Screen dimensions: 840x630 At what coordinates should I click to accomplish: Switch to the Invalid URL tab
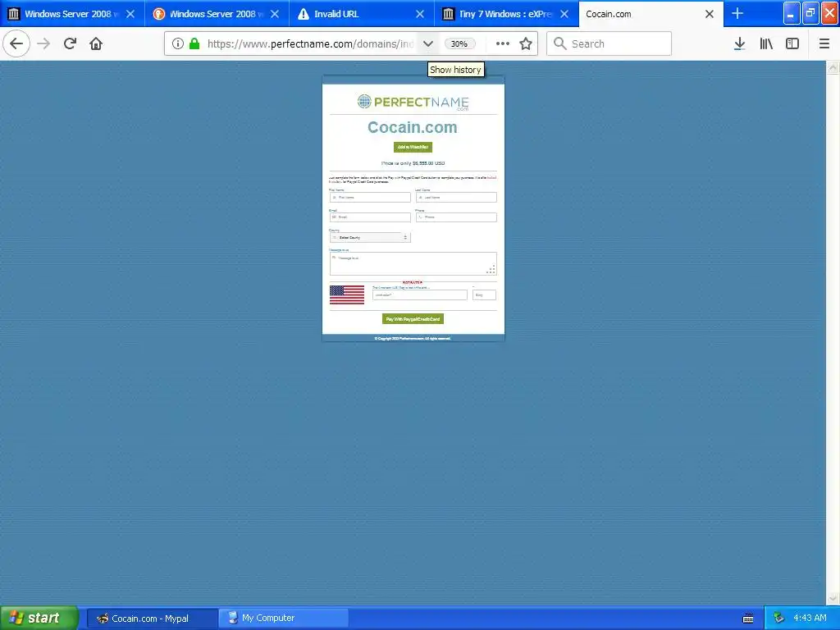[x=362, y=14]
